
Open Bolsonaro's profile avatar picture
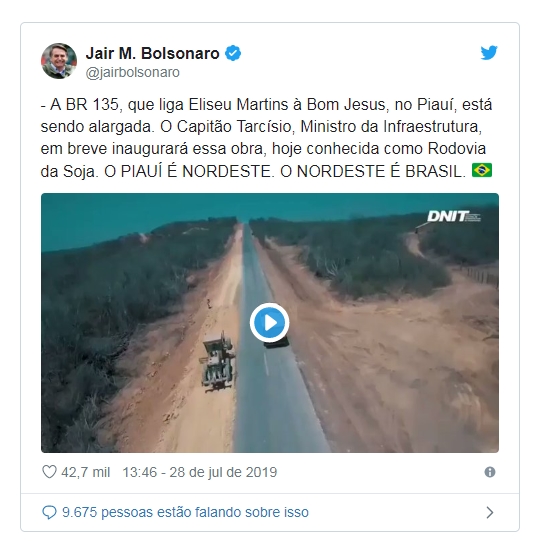click(59, 61)
